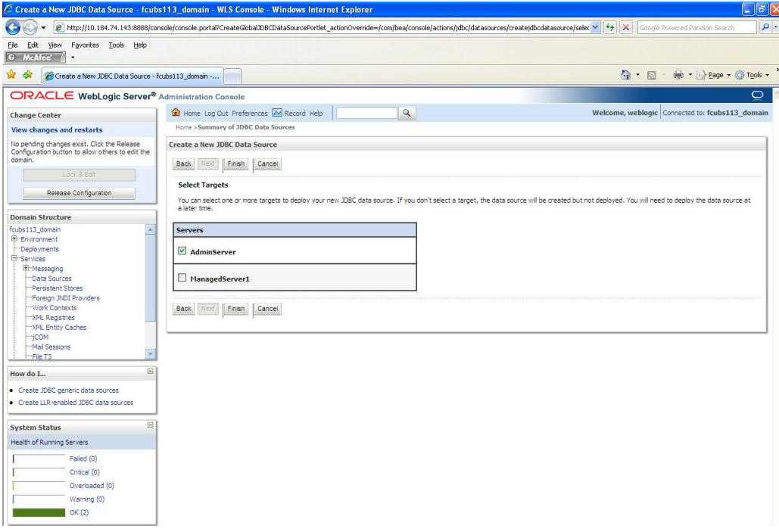Viewport: 779px width, 532px height.
Task: Open the Edit menu
Action: point(33,45)
